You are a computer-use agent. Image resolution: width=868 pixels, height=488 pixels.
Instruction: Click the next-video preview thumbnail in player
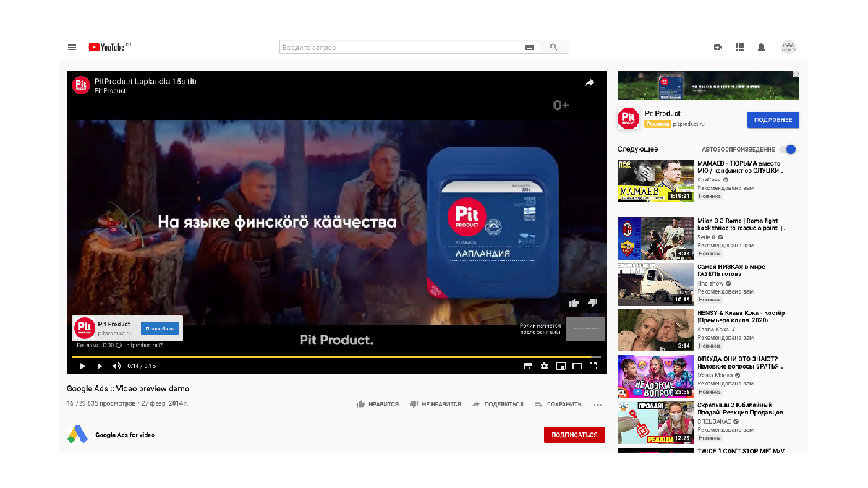point(585,329)
